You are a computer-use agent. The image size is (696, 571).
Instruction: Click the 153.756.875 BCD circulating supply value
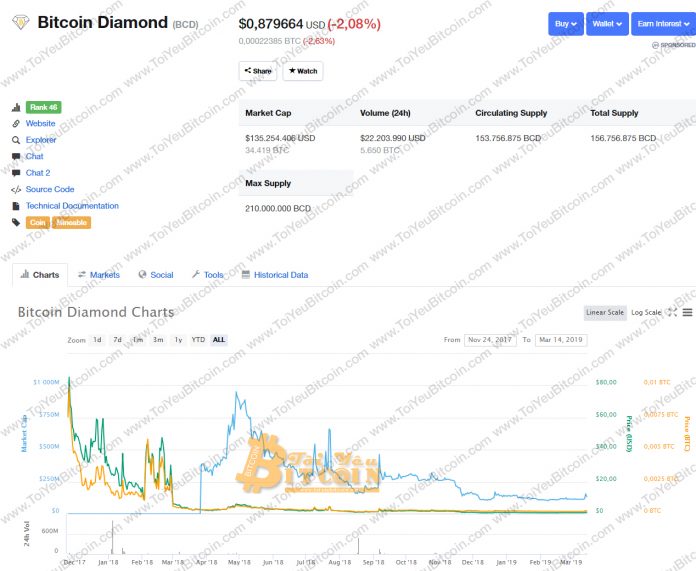pos(508,138)
